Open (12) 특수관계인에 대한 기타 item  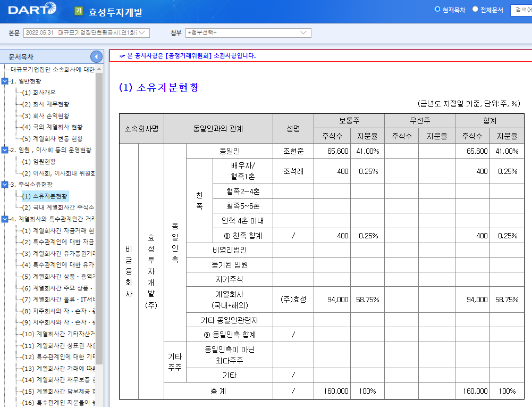pos(58,356)
